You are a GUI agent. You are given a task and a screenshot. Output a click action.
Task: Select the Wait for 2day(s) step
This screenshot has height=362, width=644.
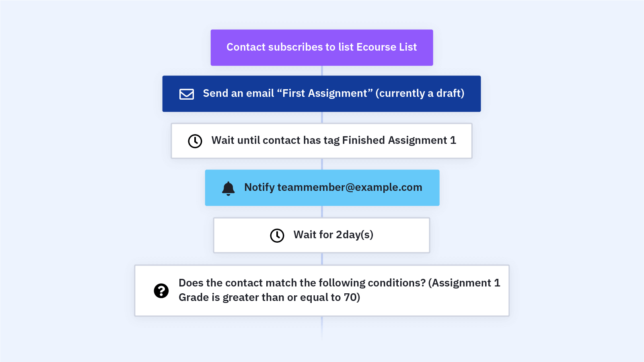tap(321, 235)
